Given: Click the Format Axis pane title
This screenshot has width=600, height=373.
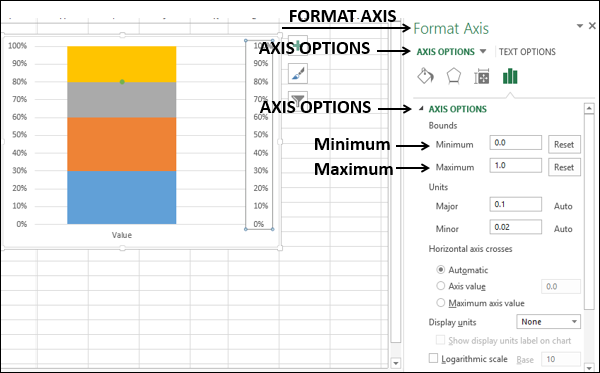Looking at the screenshot, I should click(x=451, y=28).
